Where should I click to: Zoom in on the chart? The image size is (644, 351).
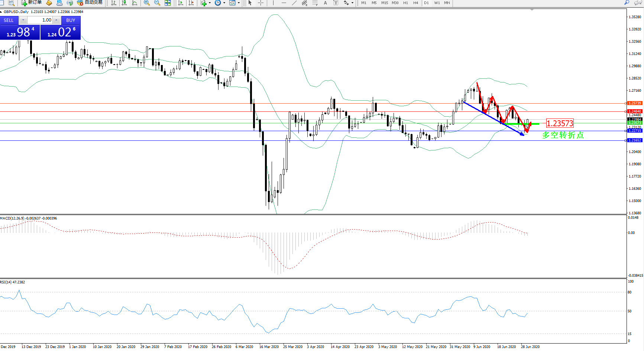[x=147, y=3]
